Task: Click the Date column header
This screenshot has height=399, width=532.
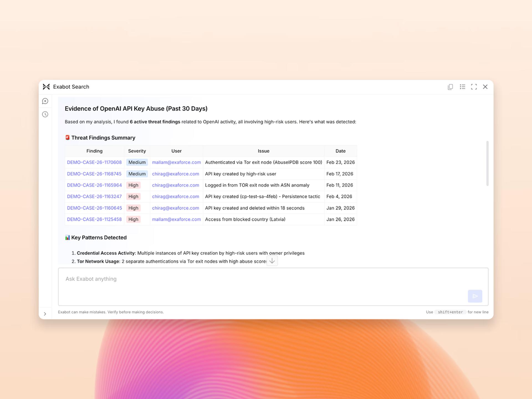Action: 340,151
